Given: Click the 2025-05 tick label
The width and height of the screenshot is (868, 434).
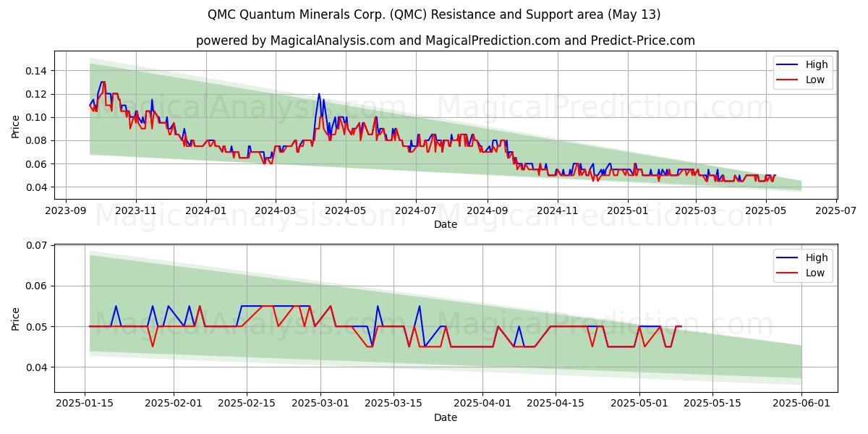Looking at the screenshot, I should (765, 210).
